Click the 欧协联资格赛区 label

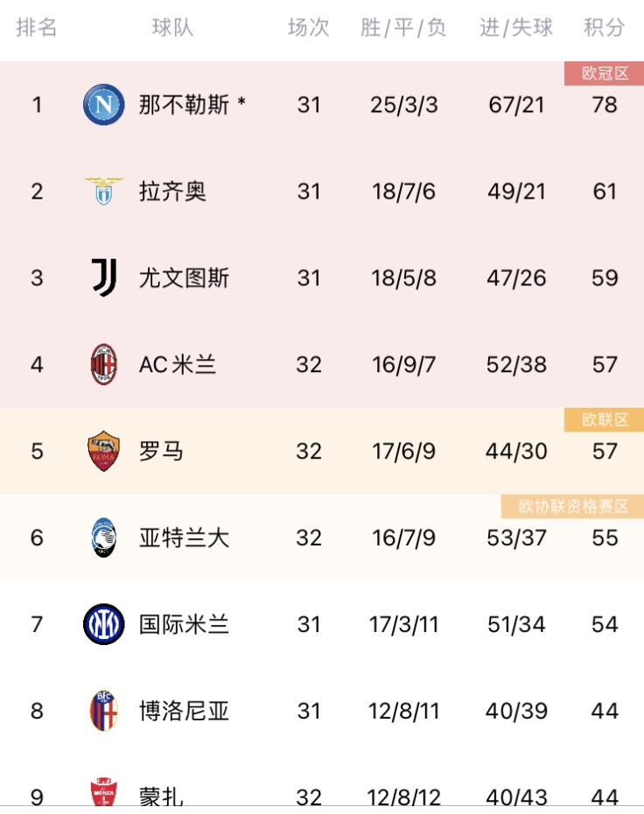[572, 506]
